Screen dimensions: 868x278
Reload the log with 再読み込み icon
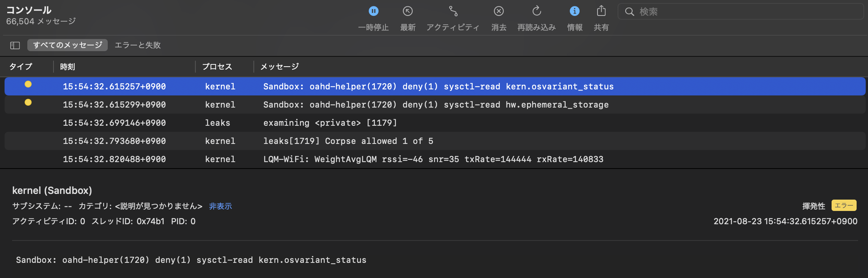click(536, 11)
